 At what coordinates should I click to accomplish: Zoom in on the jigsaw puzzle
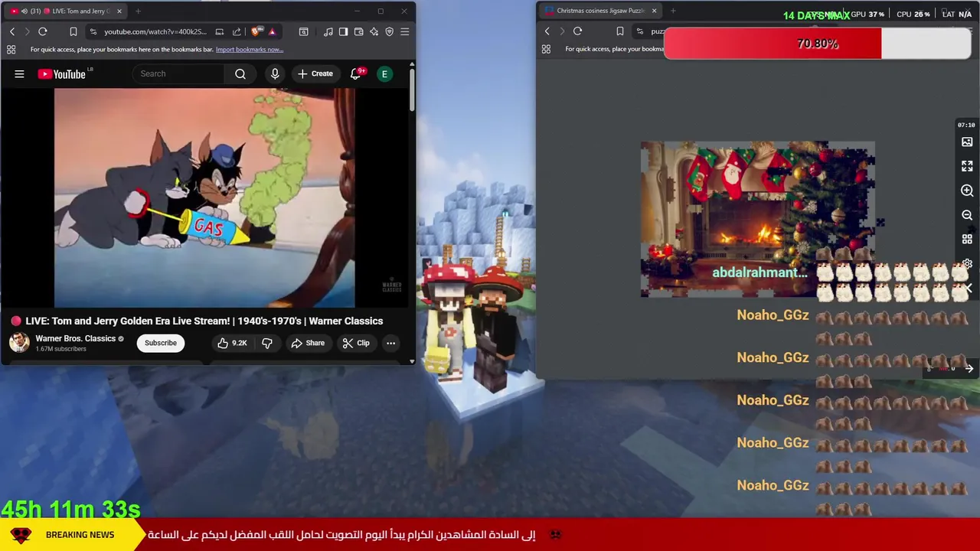pyautogui.click(x=967, y=191)
